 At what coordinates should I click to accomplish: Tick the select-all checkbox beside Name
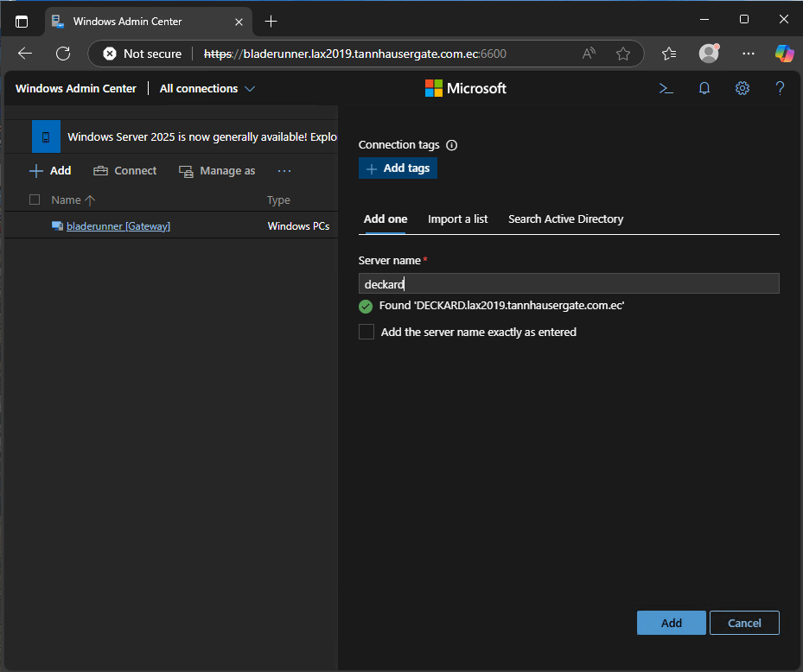(35, 200)
